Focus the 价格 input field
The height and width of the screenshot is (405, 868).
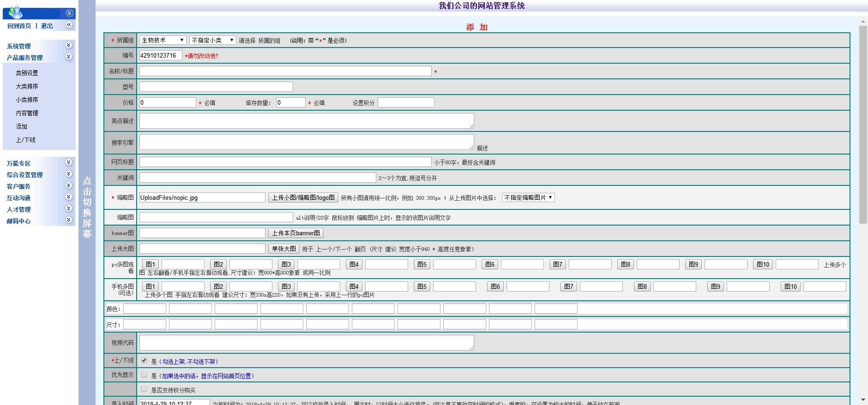point(168,102)
